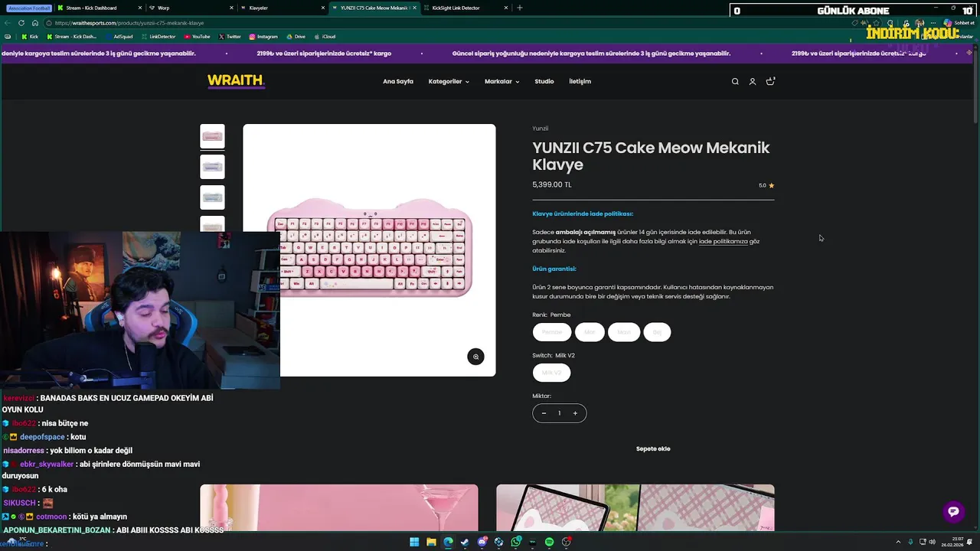Show hidden system tray icons
The height and width of the screenshot is (551, 980).
(898, 542)
